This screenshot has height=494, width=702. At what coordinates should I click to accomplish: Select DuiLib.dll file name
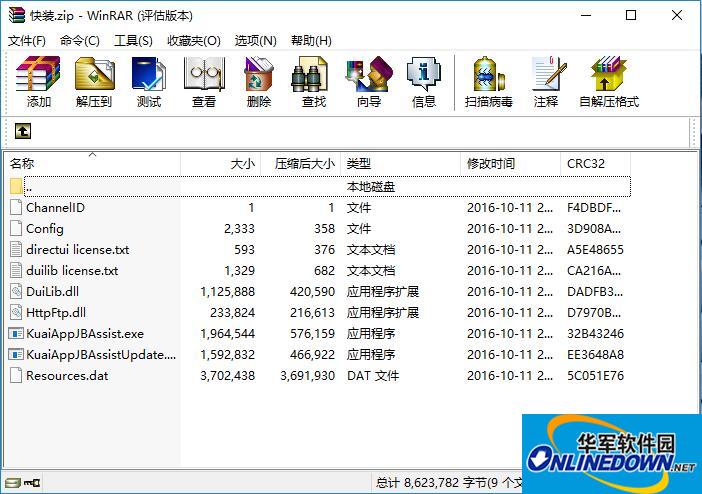click(52, 292)
